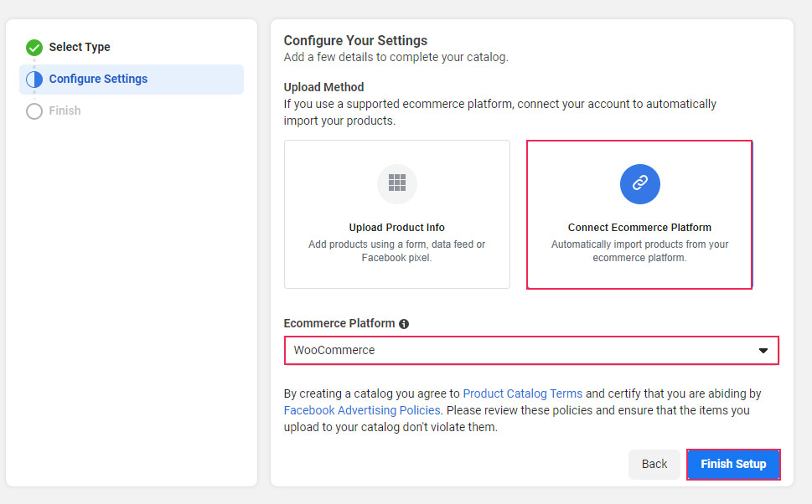Click the green checkmark Select Type icon
The height and width of the screenshot is (504, 812).
click(34, 48)
